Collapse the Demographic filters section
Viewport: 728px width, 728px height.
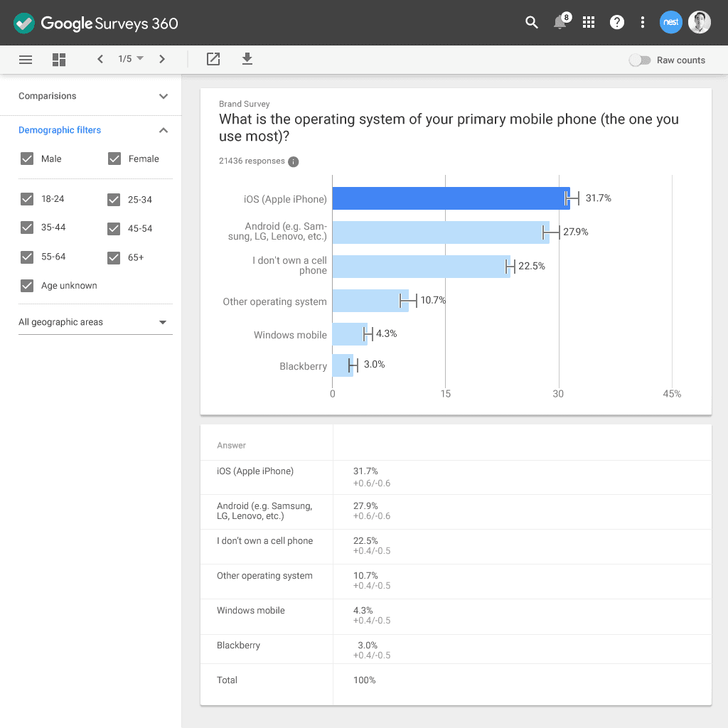point(164,130)
